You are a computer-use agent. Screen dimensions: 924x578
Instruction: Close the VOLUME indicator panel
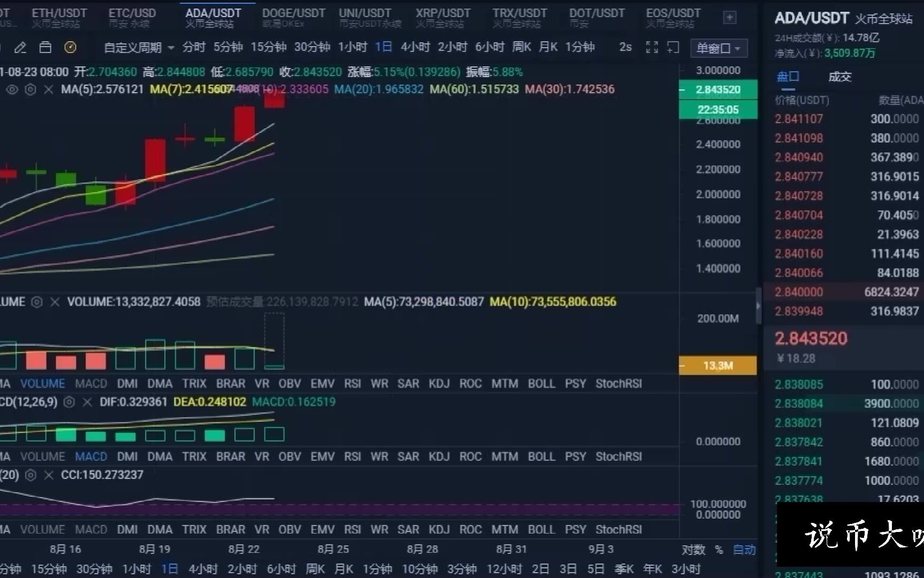coord(55,302)
